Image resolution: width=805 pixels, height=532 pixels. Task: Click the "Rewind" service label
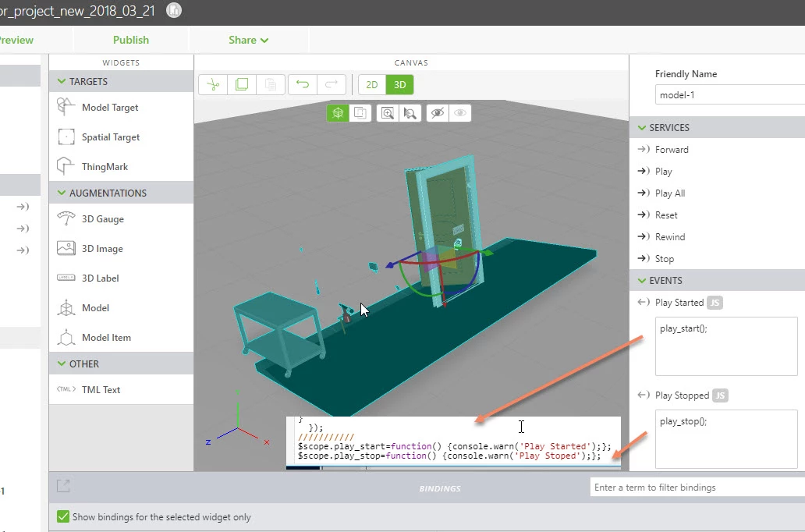click(670, 236)
